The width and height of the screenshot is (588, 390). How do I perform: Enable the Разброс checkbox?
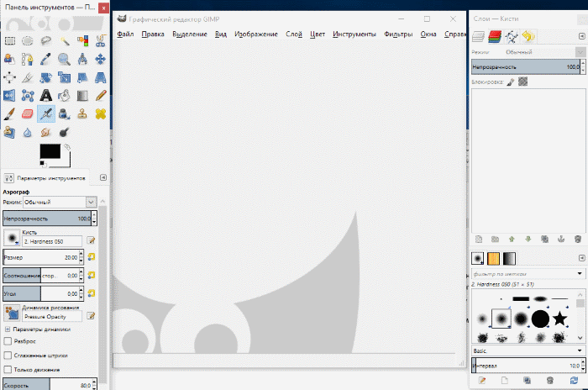pyautogui.click(x=8, y=342)
